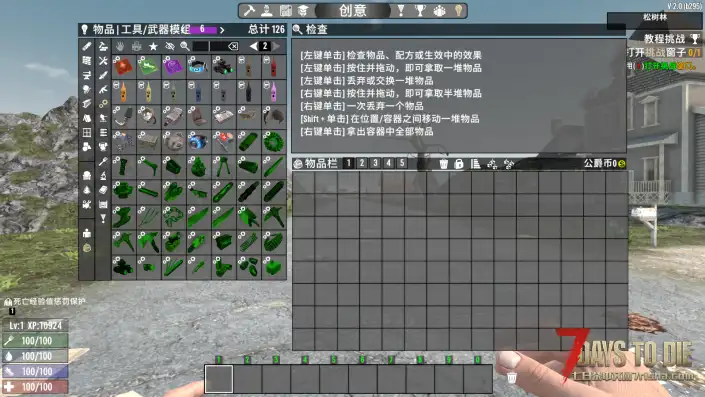The height and width of the screenshot is (397, 705).
Task: Select the purple mod schematic item
Action: pyautogui.click(x=173, y=67)
